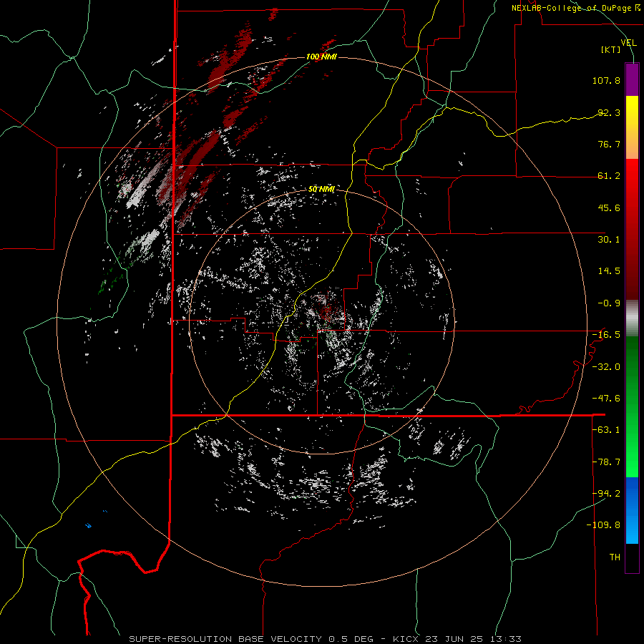This screenshot has width=644, height=644.
Task: Click the 50 NMI range ring label
Action: point(321,189)
